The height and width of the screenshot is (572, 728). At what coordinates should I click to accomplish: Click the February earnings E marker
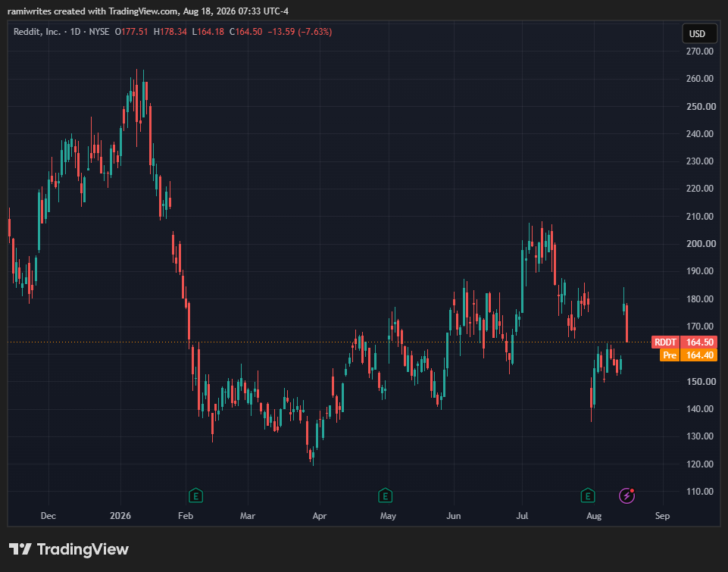pyautogui.click(x=196, y=495)
